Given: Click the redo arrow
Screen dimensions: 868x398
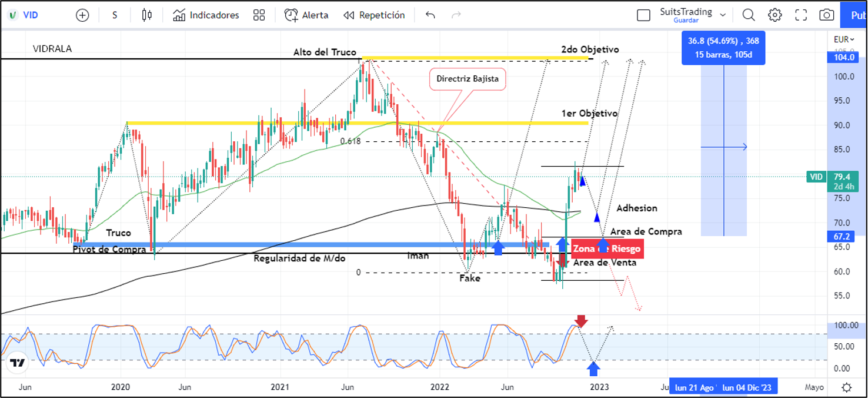Looking at the screenshot, I should pos(456,15).
